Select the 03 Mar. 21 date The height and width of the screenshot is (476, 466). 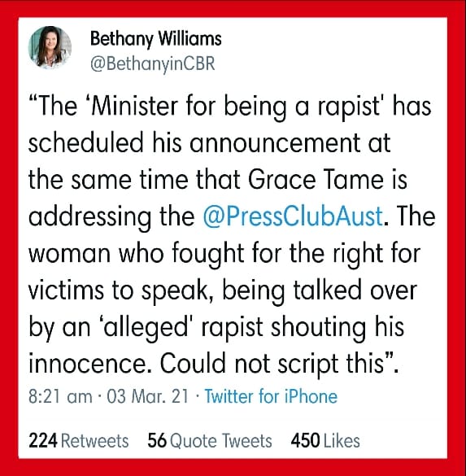(148, 396)
